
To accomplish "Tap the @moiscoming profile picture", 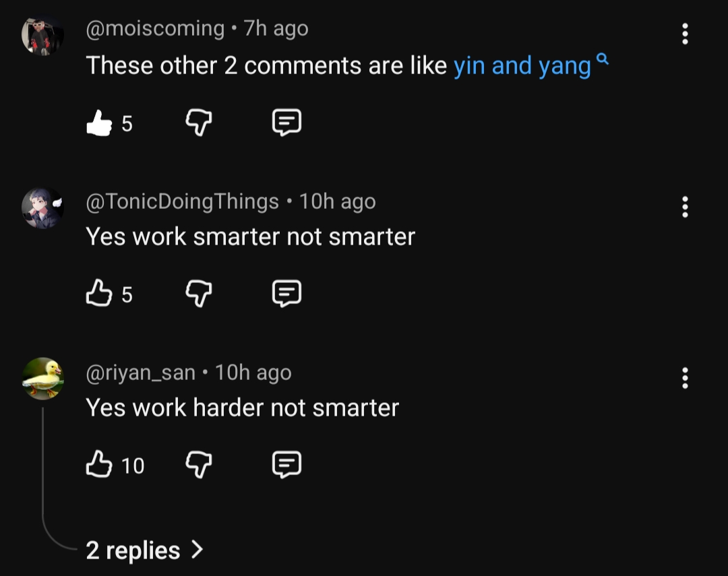I will pos(42,35).
